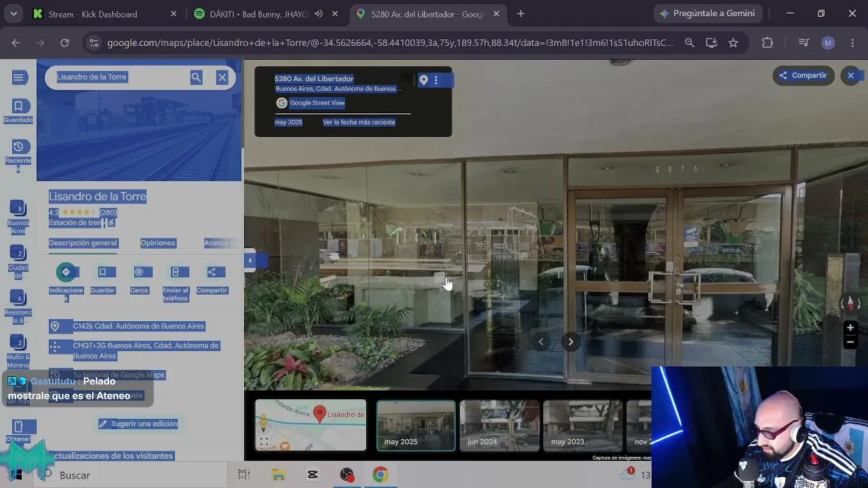Click the CHQ7+2G plus code row
Viewport: 868px width, 488px height.
(139, 350)
